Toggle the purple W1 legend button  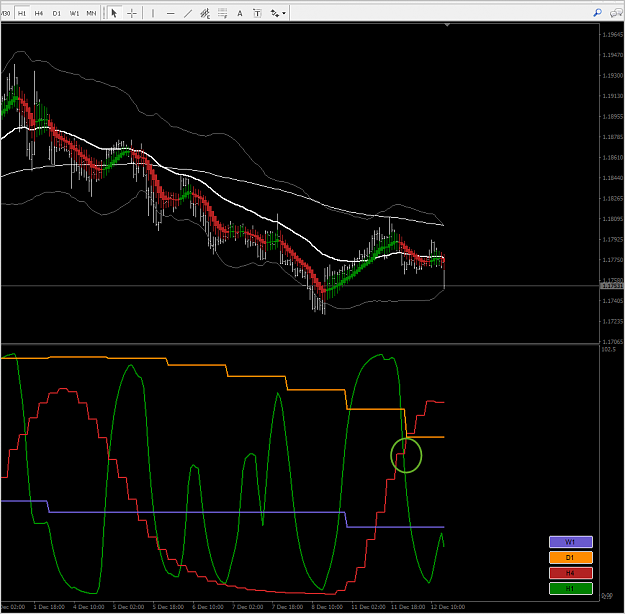(x=571, y=542)
